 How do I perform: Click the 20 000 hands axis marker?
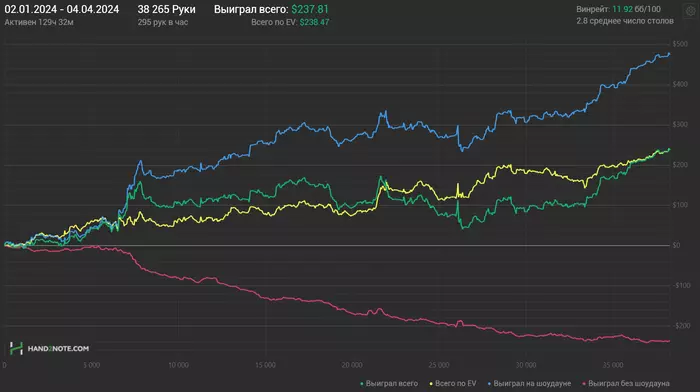pyautogui.click(x=352, y=365)
